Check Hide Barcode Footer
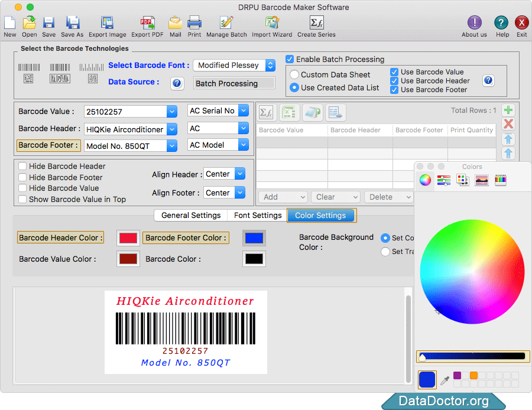This screenshot has height=410, width=532. [x=22, y=177]
